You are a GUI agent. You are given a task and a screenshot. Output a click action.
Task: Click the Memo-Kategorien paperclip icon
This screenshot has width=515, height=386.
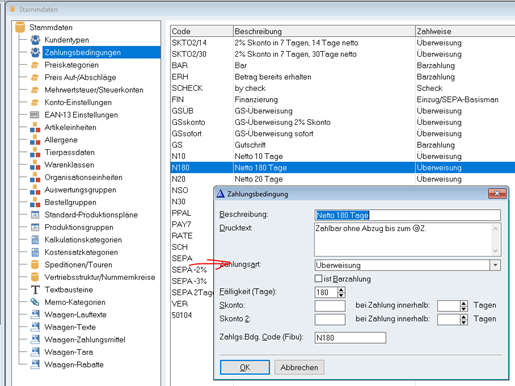[35, 302]
